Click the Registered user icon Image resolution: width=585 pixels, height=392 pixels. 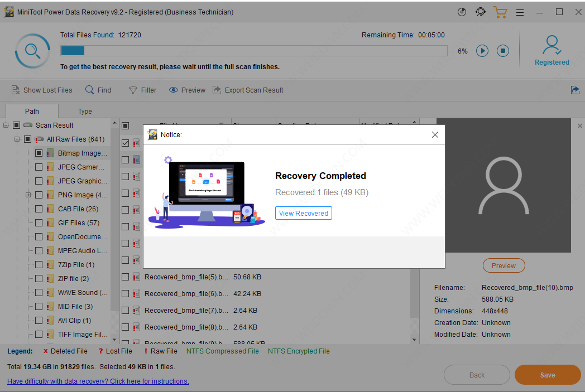[x=552, y=50]
